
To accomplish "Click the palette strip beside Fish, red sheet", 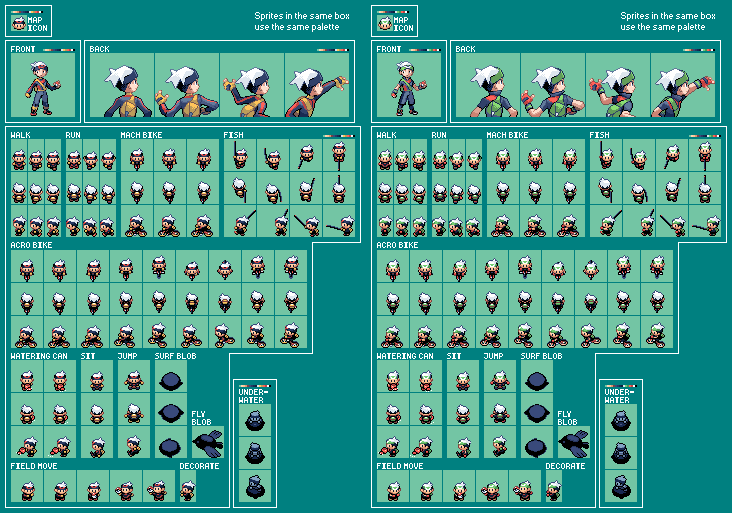I will pyautogui.click(x=339, y=136).
